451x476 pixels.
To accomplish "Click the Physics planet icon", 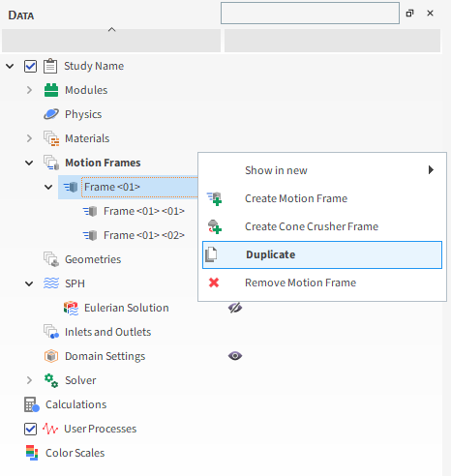I will coord(51,114).
